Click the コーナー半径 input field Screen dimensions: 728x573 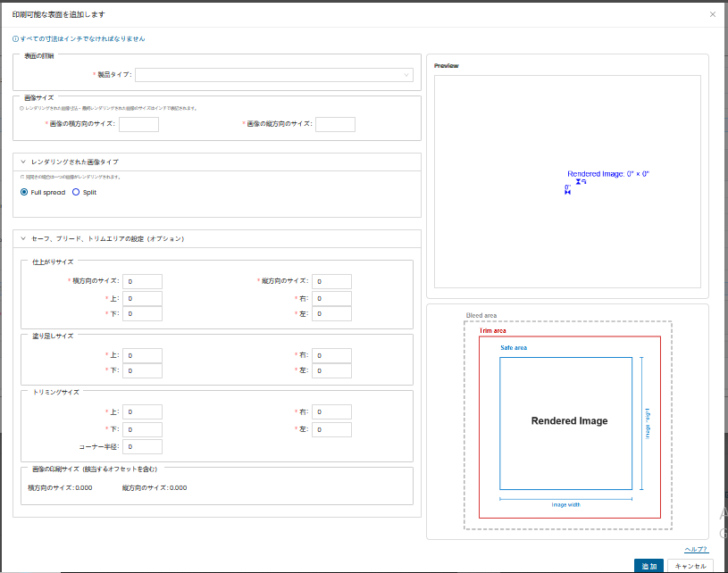143,446
